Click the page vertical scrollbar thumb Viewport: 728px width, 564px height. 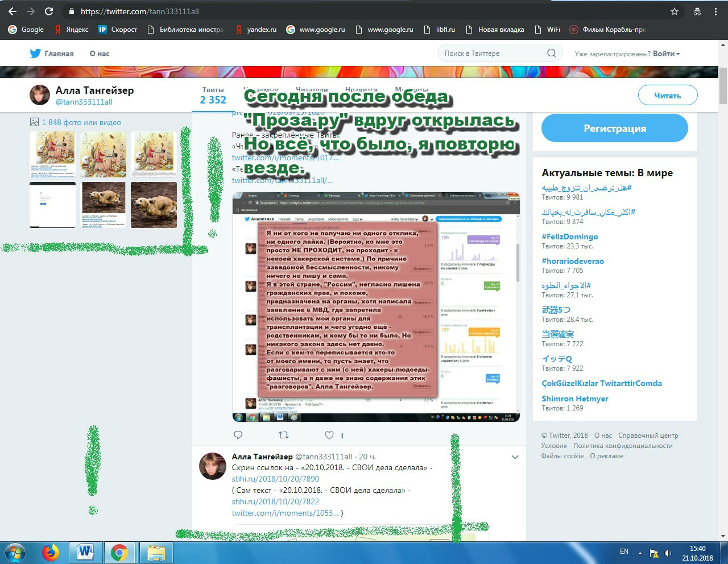(723, 85)
